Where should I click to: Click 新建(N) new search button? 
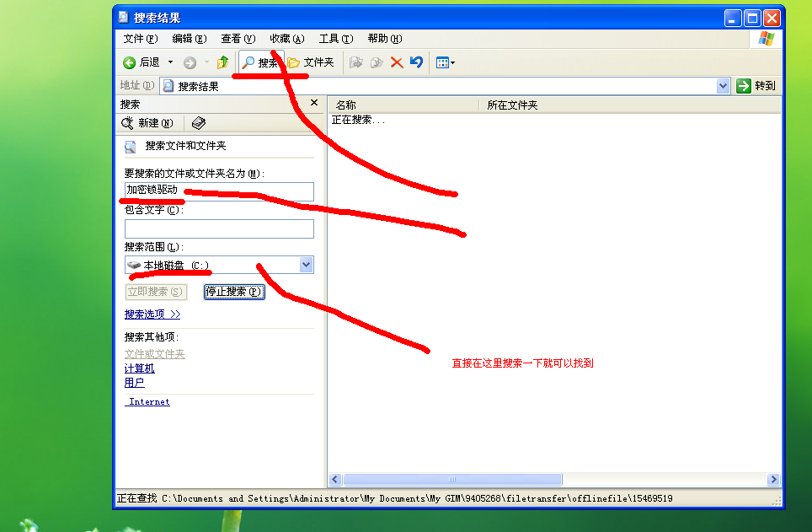[x=147, y=123]
